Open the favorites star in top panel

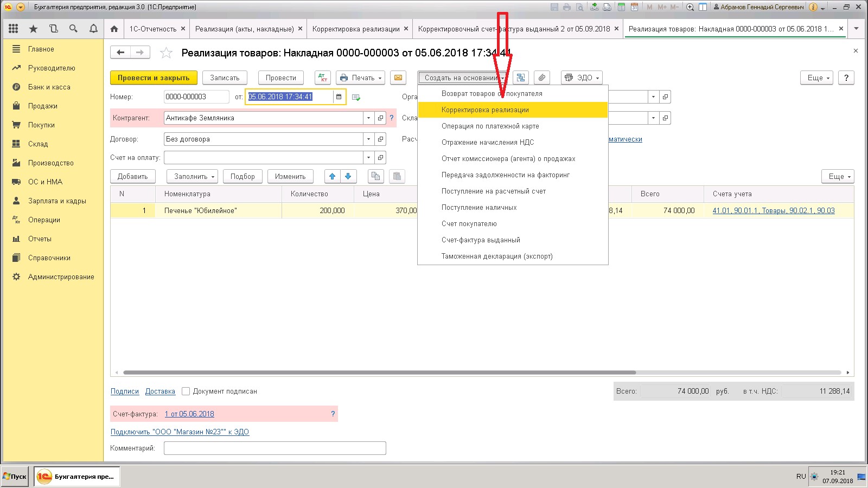[33, 29]
